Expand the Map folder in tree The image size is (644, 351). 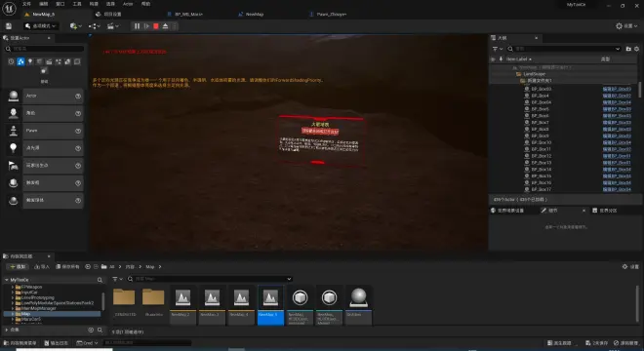tap(13, 314)
